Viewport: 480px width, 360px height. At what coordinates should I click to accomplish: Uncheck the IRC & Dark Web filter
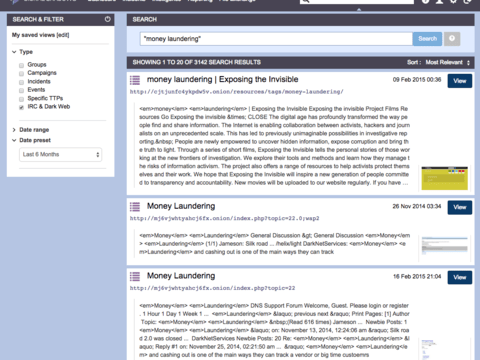point(21,107)
